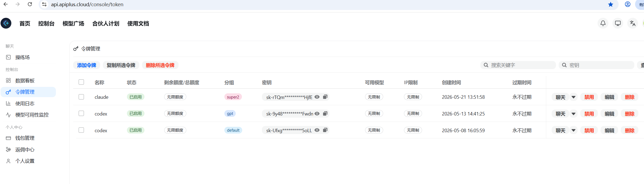The width and height of the screenshot is (644, 184).
Task: Reveal the sk-Ufxg key with eye icon
Action: [317, 130]
